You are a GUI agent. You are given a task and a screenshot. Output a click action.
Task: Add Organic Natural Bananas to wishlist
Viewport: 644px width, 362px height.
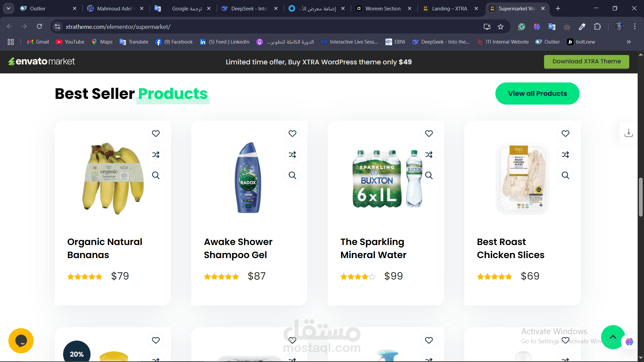pos(156,133)
